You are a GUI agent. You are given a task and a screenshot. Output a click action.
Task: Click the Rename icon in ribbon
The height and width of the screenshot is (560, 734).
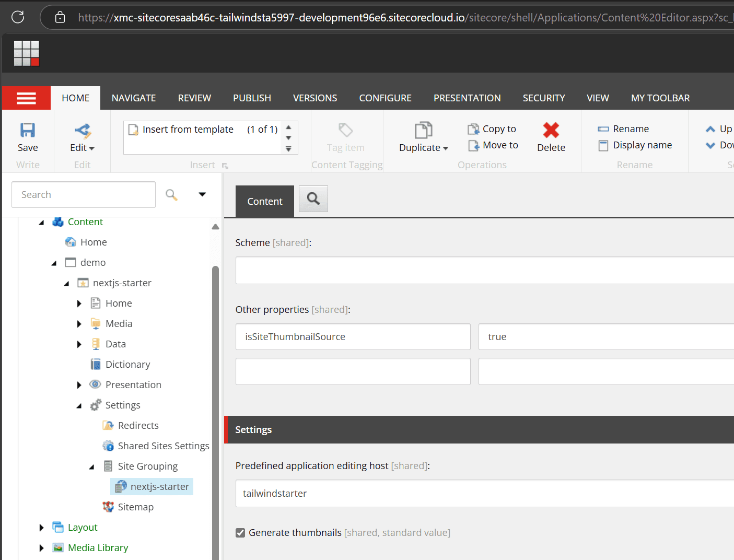tap(603, 129)
